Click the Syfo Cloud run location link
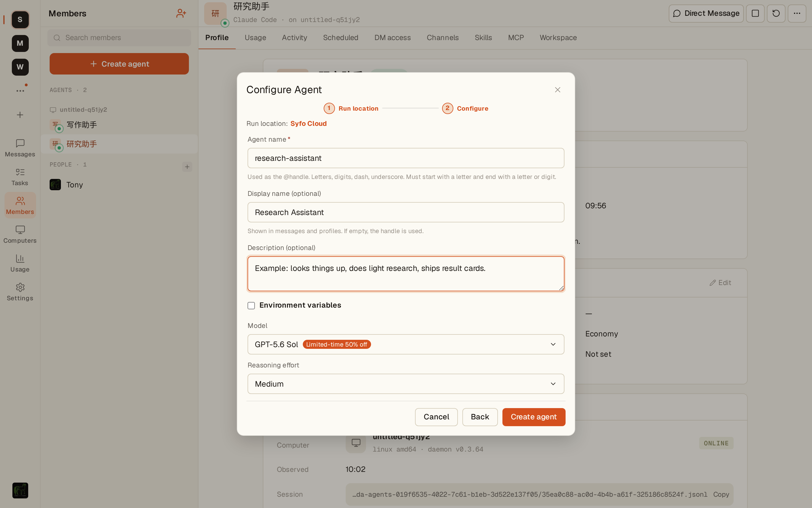Screen dimensions: 812x508 point(308,124)
